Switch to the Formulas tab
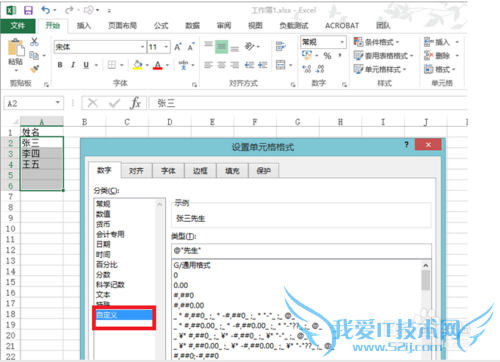This screenshot has width=500, height=362. 161,26
